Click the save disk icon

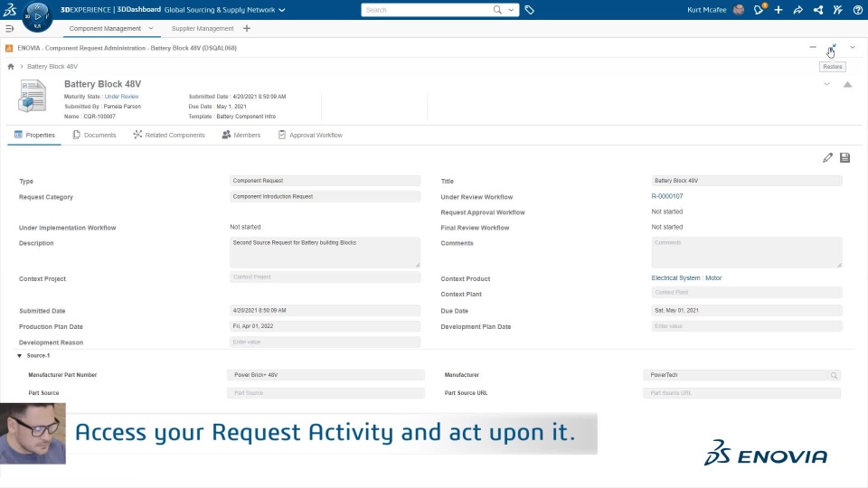pyautogui.click(x=844, y=157)
